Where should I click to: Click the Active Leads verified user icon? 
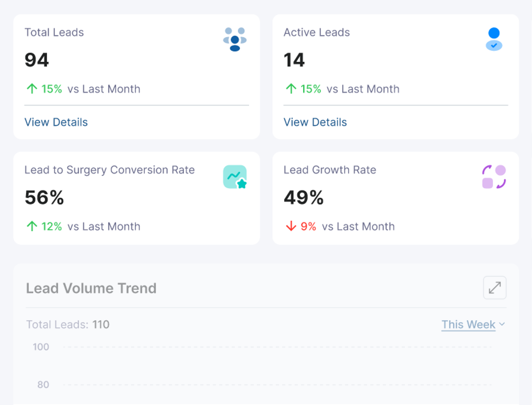pyautogui.click(x=494, y=39)
